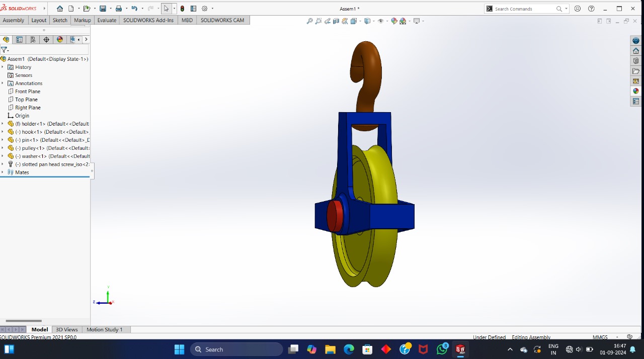
Task: Click the Print icon in the toolbar
Action: click(x=119, y=9)
